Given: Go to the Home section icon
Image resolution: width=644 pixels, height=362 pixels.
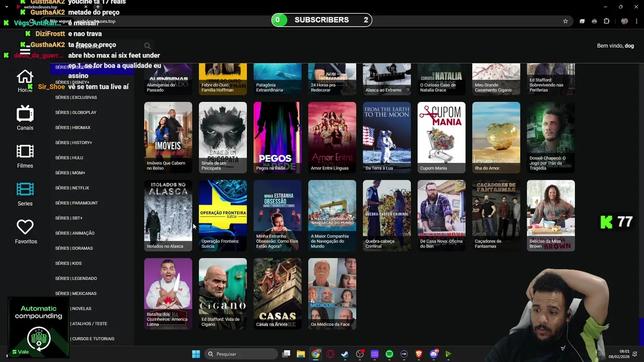Looking at the screenshot, I should (25, 77).
